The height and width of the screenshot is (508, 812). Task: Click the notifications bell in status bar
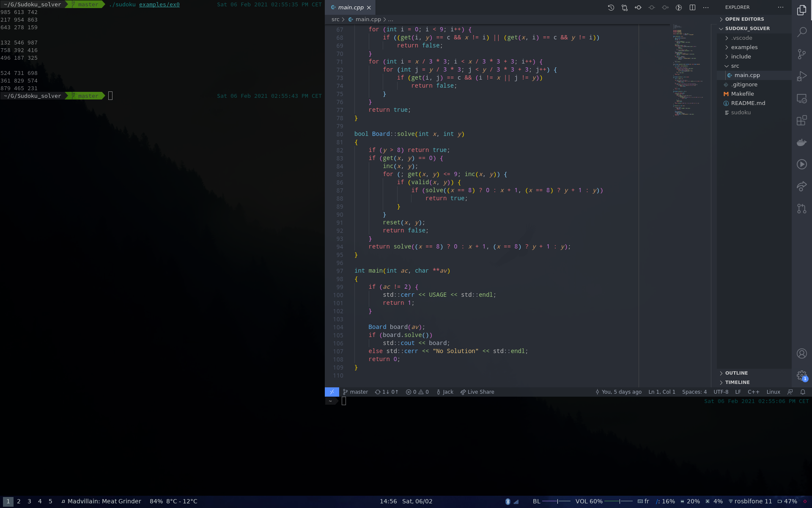803,392
